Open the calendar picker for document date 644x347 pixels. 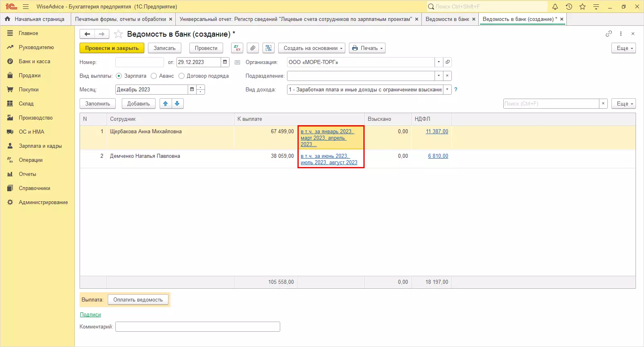pyautogui.click(x=225, y=62)
